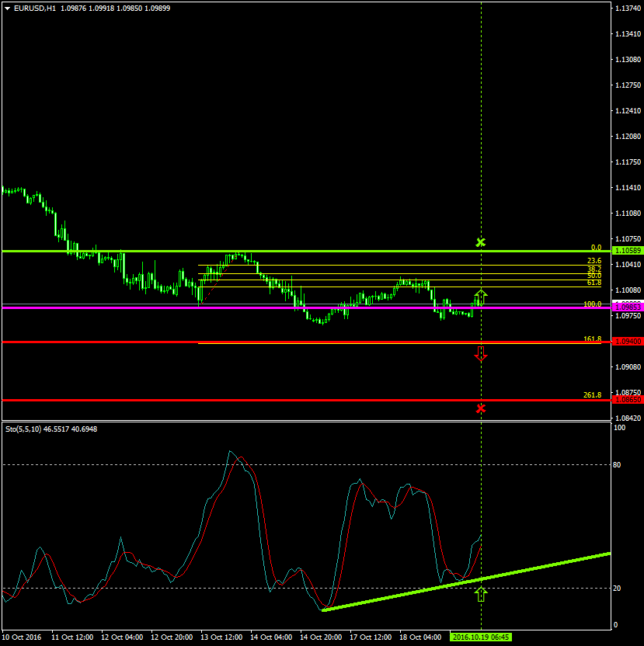Select the Fibonacci 23.6 level label
The image size is (644, 646).
[594, 261]
